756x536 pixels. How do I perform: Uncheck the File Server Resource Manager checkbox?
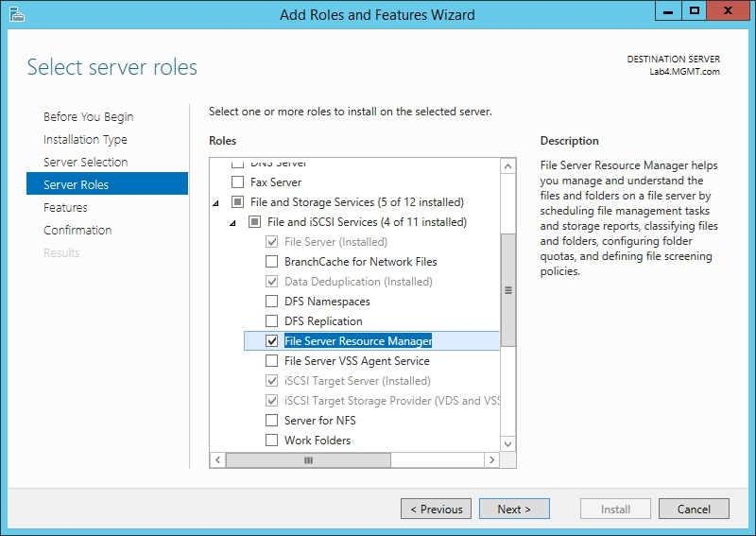pyautogui.click(x=272, y=341)
